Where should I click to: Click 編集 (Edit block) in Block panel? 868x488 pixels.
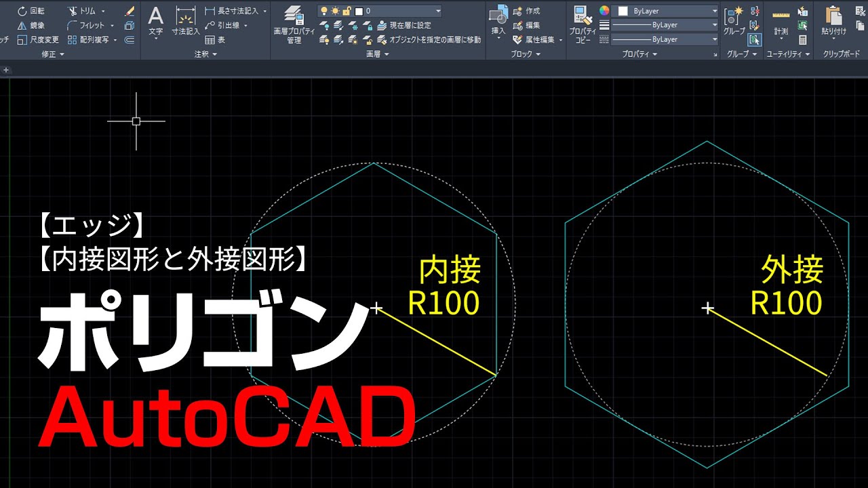pos(526,25)
